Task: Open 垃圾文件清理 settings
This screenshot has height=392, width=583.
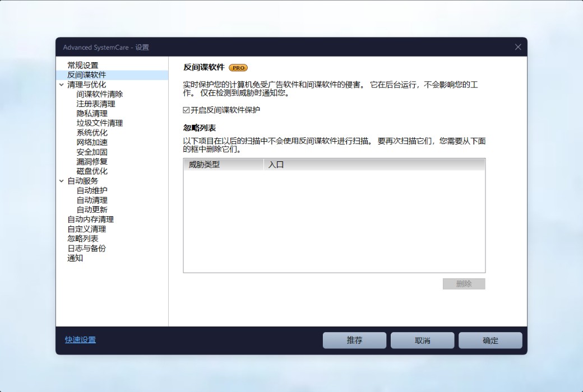Action: click(x=100, y=123)
